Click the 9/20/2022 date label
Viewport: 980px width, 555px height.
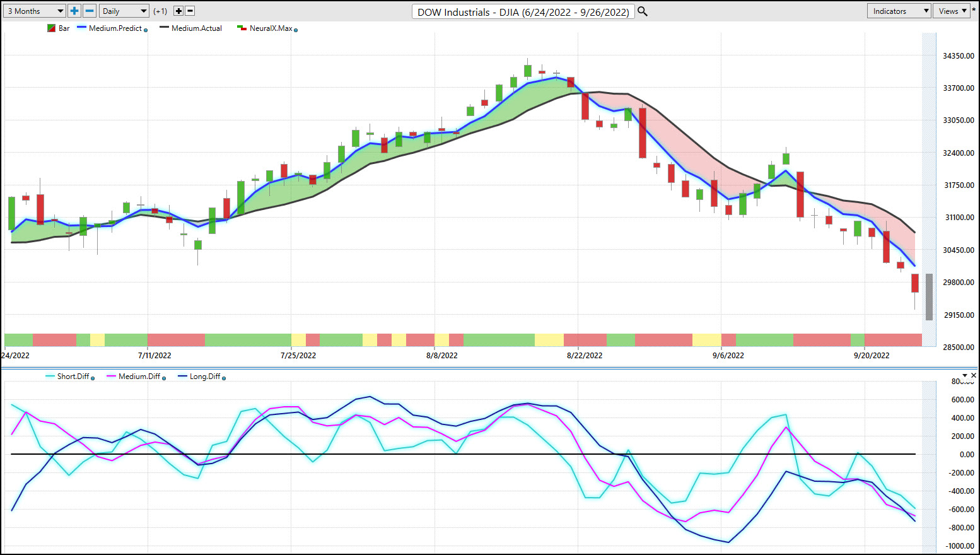[x=872, y=355]
